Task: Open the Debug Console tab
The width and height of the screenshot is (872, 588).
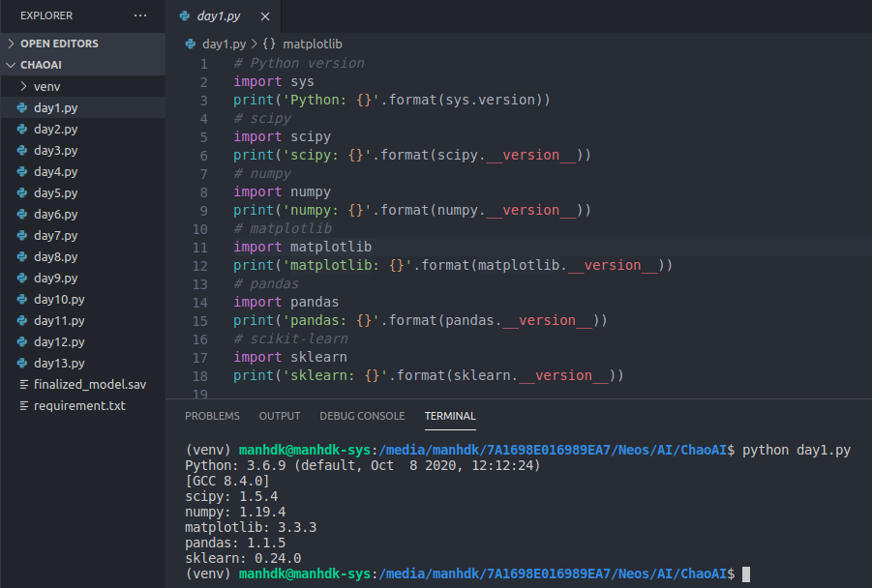Action: click(362, 416)
